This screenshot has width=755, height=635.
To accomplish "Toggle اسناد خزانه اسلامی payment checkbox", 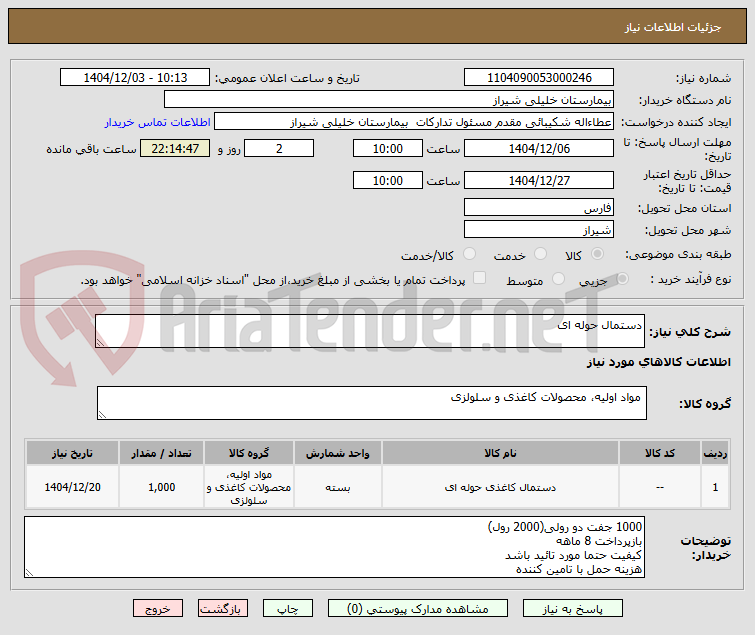I will click(479, 278).
